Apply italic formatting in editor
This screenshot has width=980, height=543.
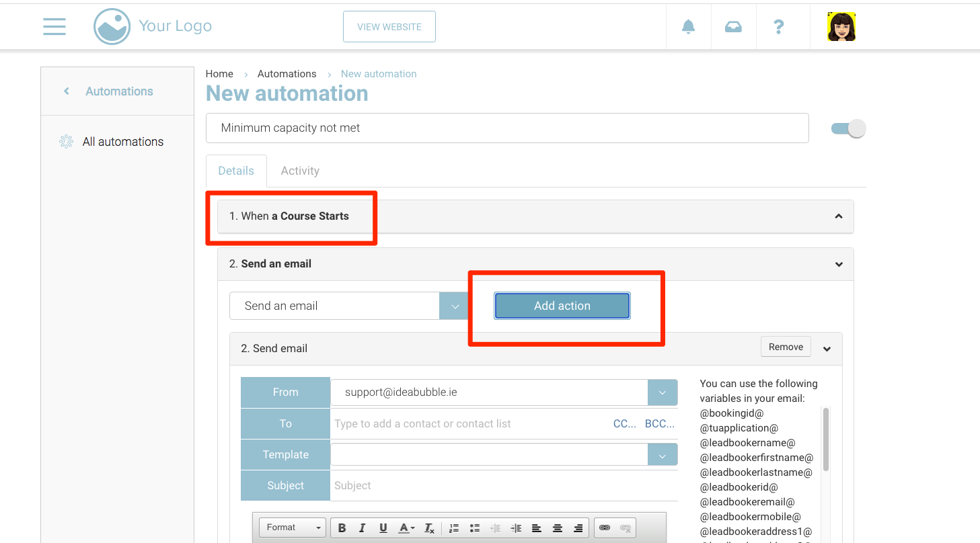coord(363,528)
